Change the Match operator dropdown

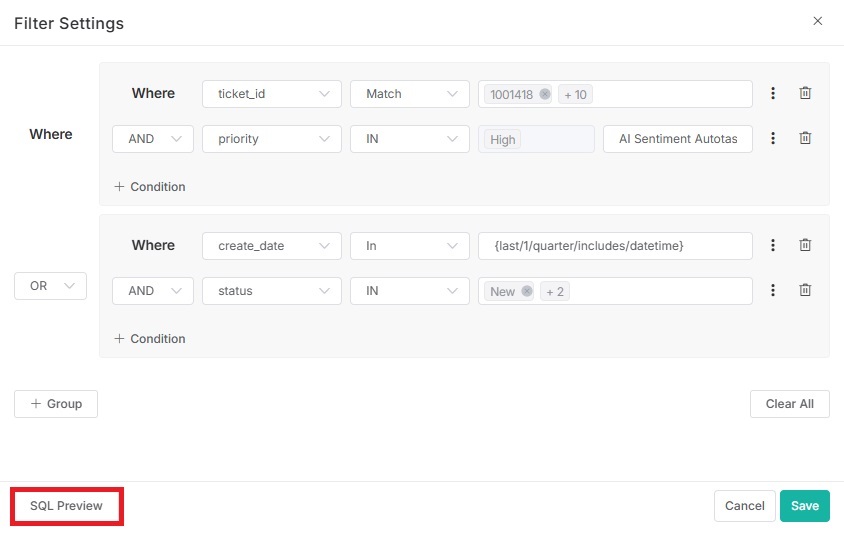click(409, 94)
